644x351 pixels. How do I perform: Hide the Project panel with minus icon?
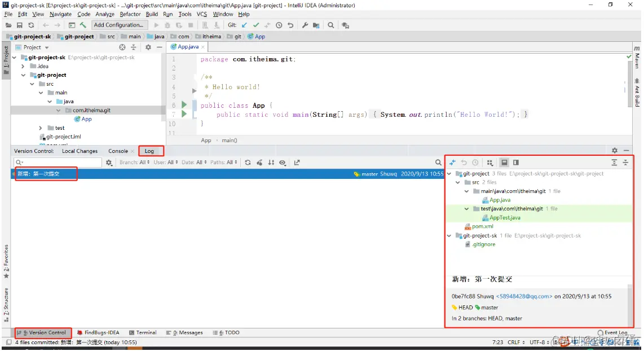[160, 47]
